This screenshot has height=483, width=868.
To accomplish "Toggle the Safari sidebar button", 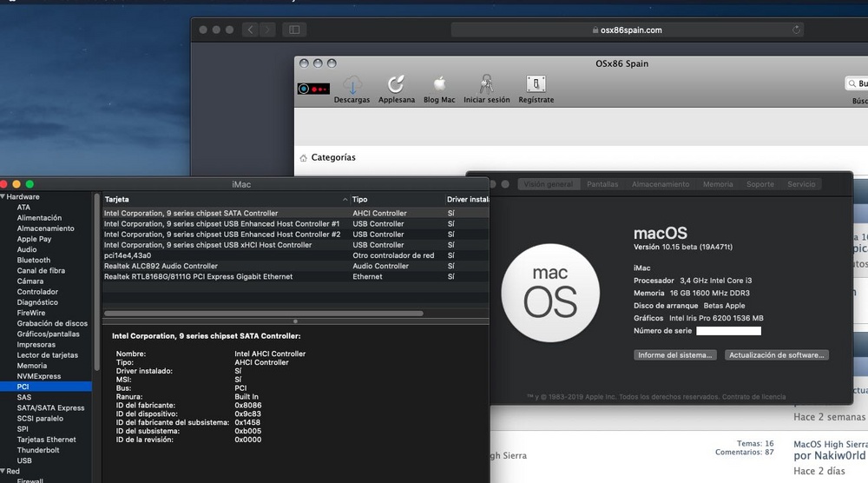I will (x=294, y=30).
